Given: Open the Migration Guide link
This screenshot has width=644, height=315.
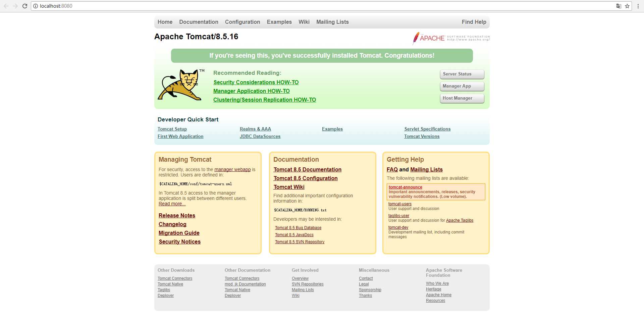Looking at the screenshot, I should click(x=179, y=233).
